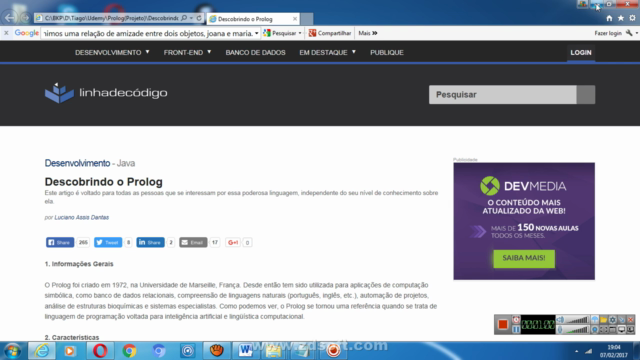Adjust the recorder microphone volume bar
This screenshot has height=360, width=640.
click(x=577, y=329)
